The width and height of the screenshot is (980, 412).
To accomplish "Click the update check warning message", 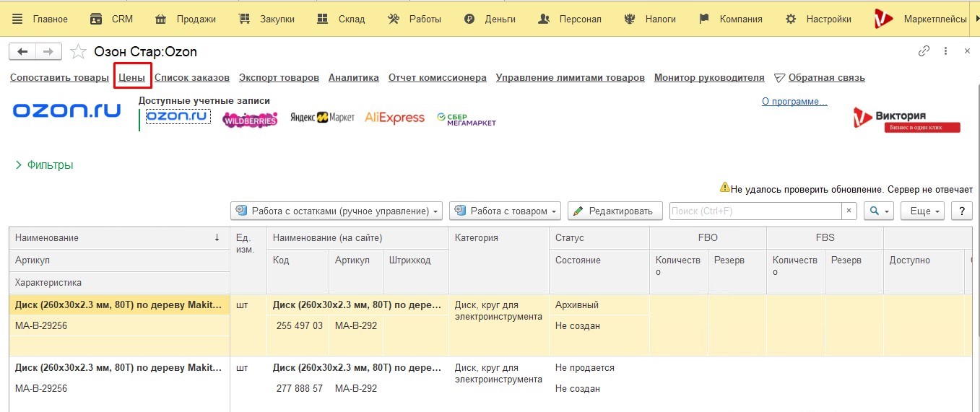I will [x=846, y=189].
